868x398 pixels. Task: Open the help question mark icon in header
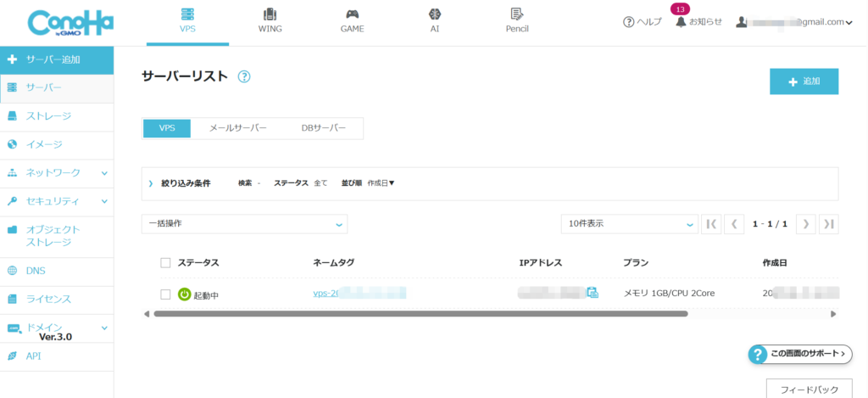(x=628, y=22)
